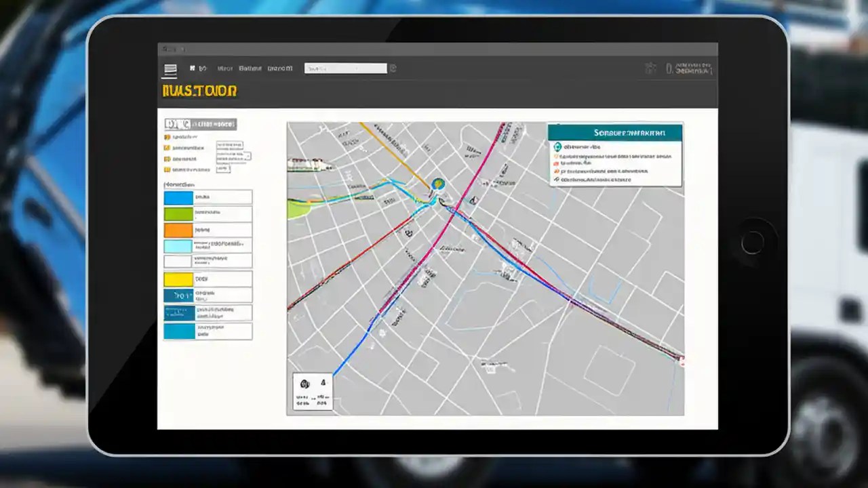
Task: Click the search magnifier icon beside the search box
Action: tap(394, 67)
